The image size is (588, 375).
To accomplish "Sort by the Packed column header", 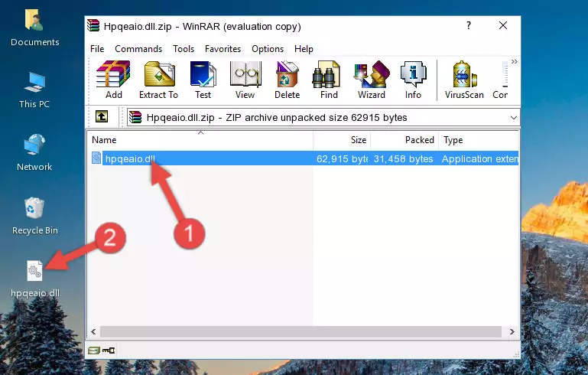I will click(x=404, y=140).
